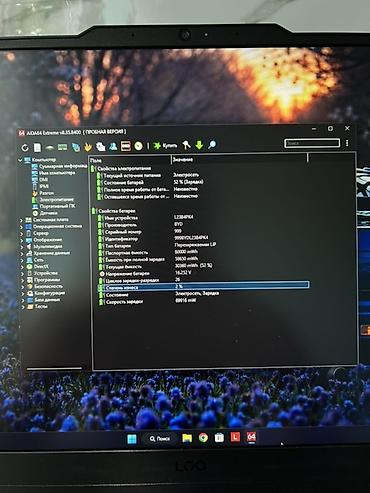The width and height of the screenshot is (370, 493).
Task: Open the monitor diagnostics toolbar icon
Action: (x=76, y=147)
